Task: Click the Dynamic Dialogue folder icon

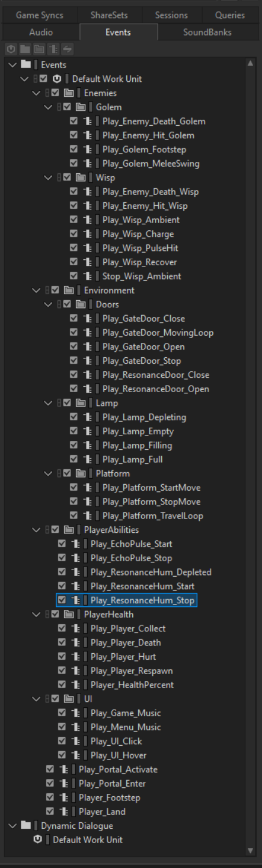Action: click(x=25, y=825)
